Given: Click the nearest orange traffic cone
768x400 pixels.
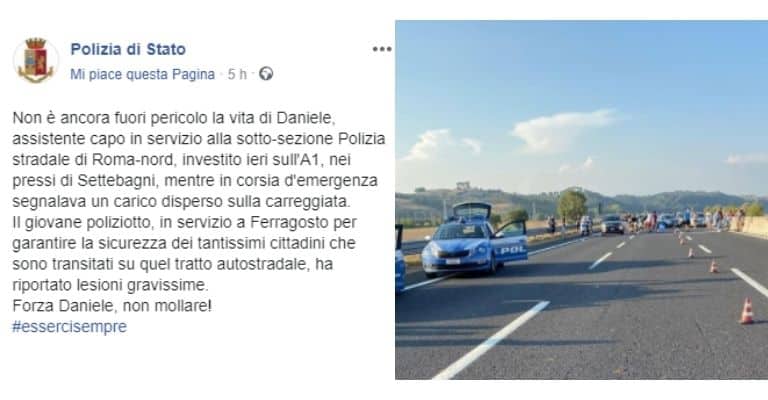Looking at the screenshot, I should click(746, 311).
